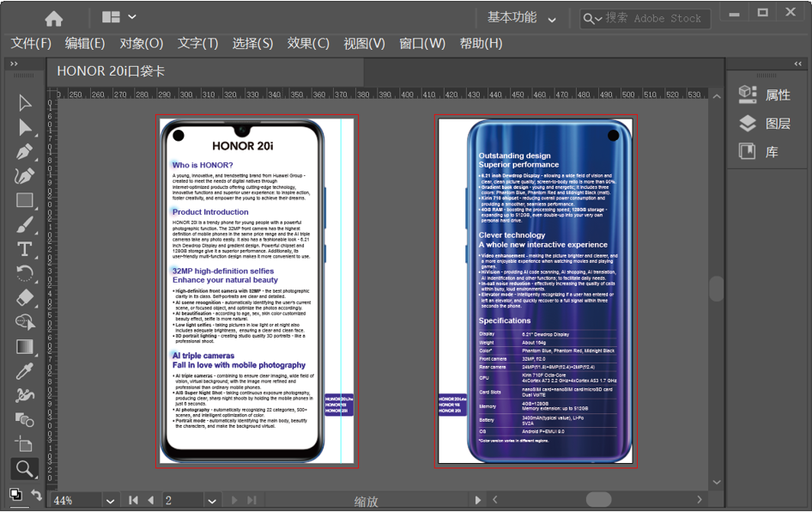Select the Curvature tool
This screenshot has height=512, width=812.
[24, 175]
